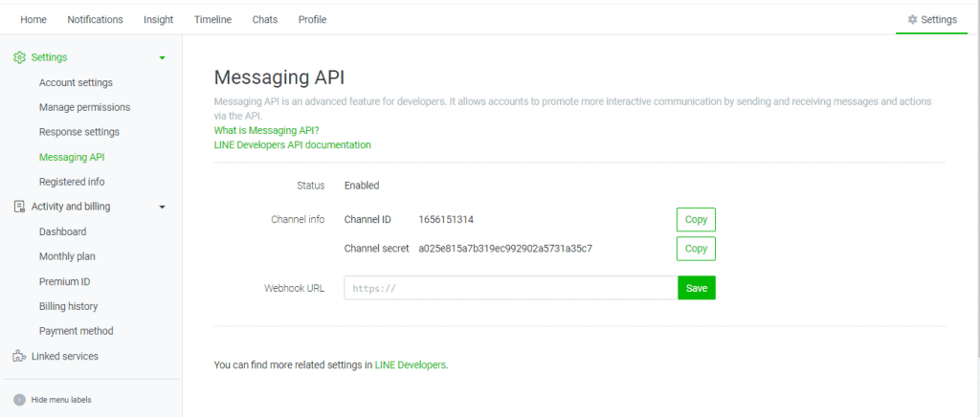Select Messaging API in sidebar
The height and width of the screenshot is (417, 980).
72,157
